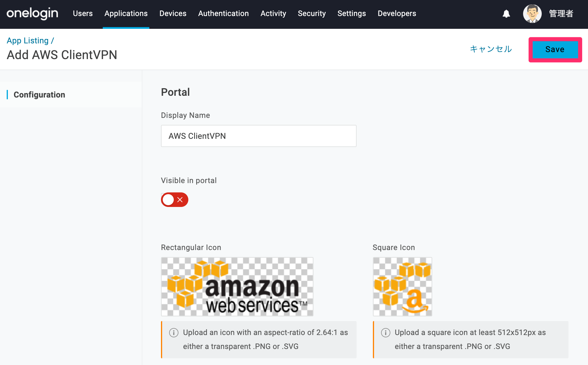Viewport: 588px width, 365px height.
Task: Open the Activity menu
Action: [273, 13]
